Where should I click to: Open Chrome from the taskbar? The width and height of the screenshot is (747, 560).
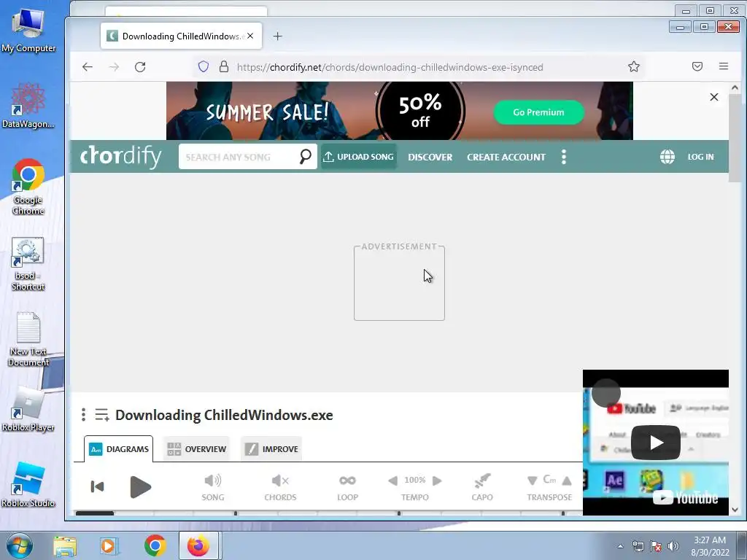click(155, 545)
